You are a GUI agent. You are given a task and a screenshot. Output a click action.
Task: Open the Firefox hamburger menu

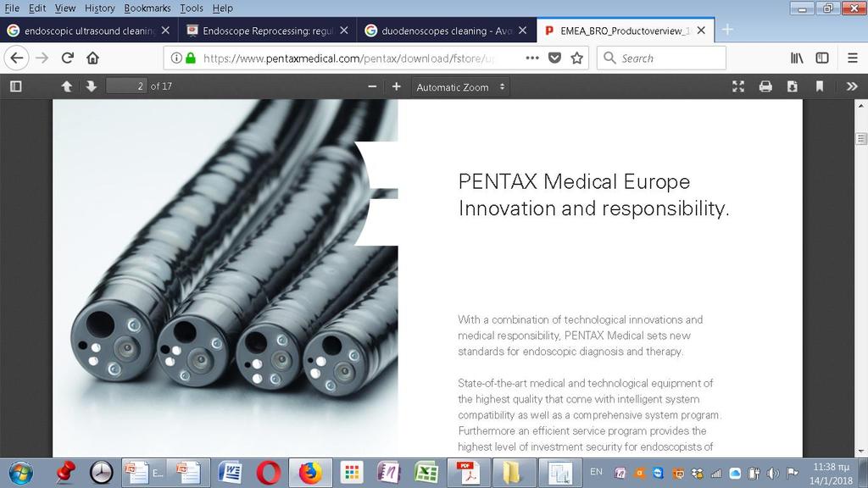[853, 58]
